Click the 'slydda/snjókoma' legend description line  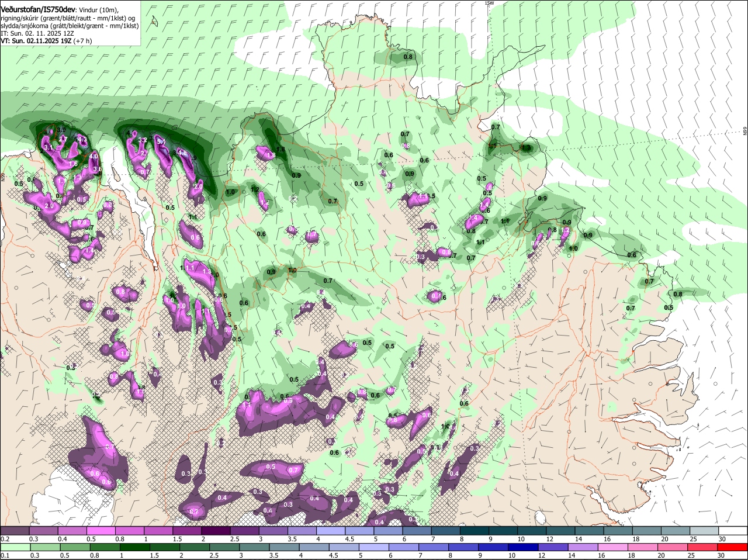(70, 26)
